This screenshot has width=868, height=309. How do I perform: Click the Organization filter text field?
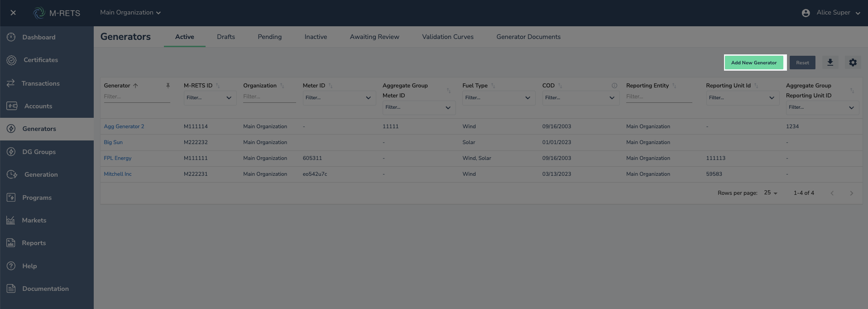pyautogui.click(x=269, y=97)
